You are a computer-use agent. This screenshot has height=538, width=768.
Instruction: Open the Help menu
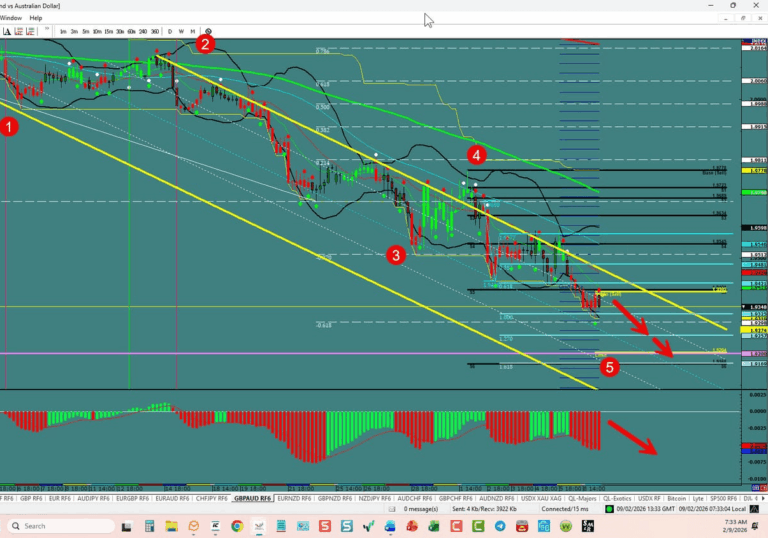pyautogui.click(x=36, y=18)
